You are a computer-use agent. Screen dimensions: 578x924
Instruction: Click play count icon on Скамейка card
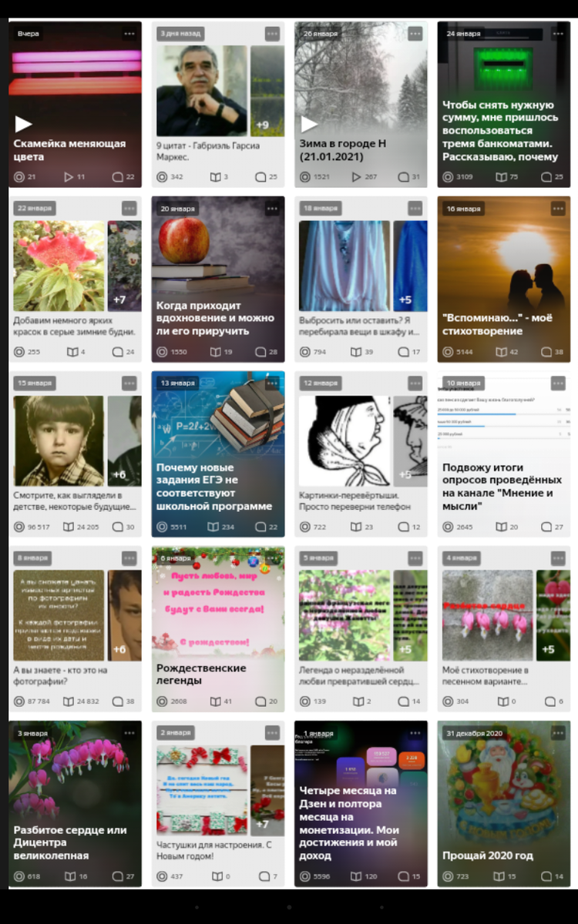click(69, 177)
